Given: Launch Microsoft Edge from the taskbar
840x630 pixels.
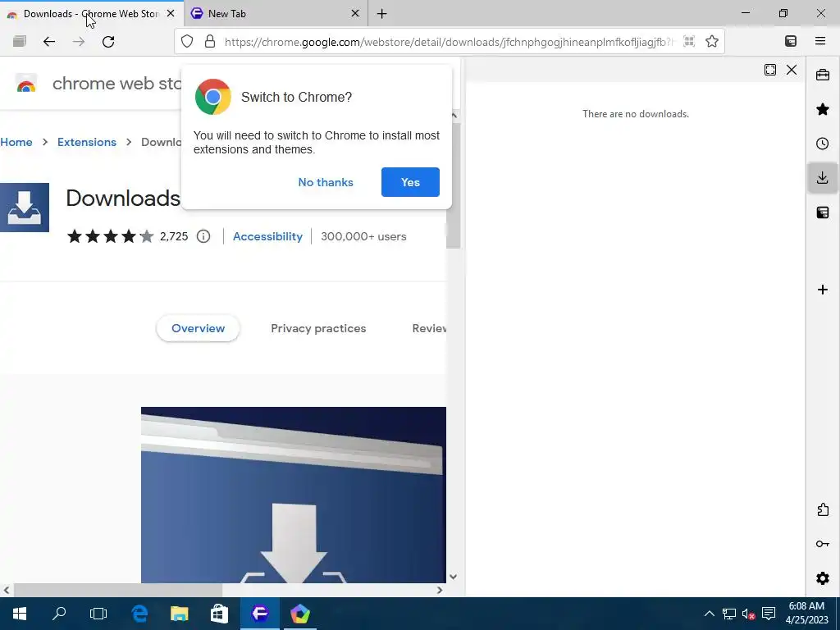Looking at the screenshot, I should tap(139, 614).
